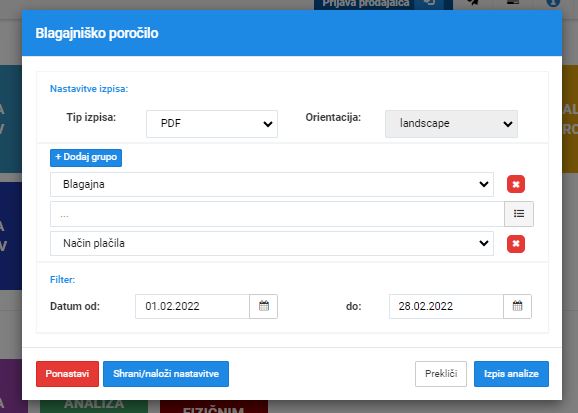The height and width of the screenshot is (413, 578).
Task: Open calendar for the 'do' date field
Action: click(x=517, y=306)
